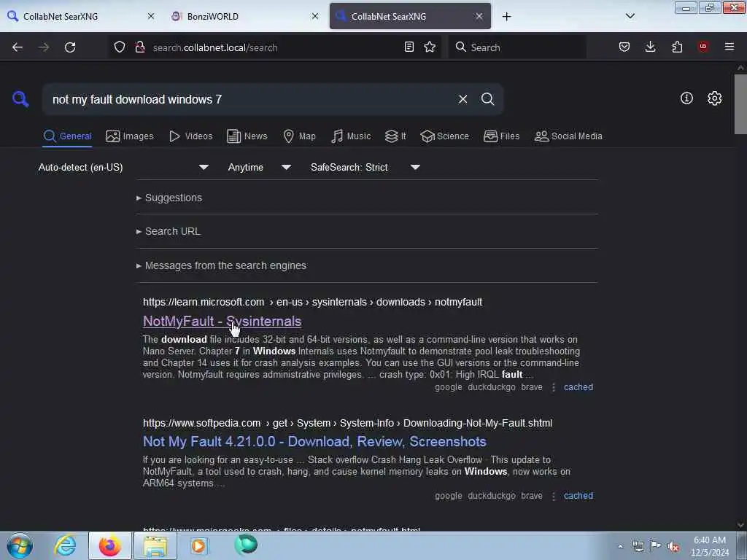Viewport: 747px width, 560px height.
Task: Switch to the Videos category
Action: [190, 136]
